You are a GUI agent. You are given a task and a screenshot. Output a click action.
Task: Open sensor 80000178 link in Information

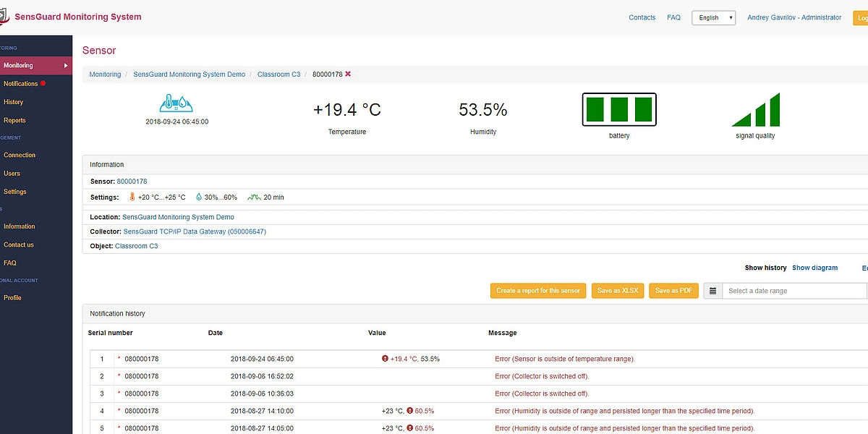[132, 181]
